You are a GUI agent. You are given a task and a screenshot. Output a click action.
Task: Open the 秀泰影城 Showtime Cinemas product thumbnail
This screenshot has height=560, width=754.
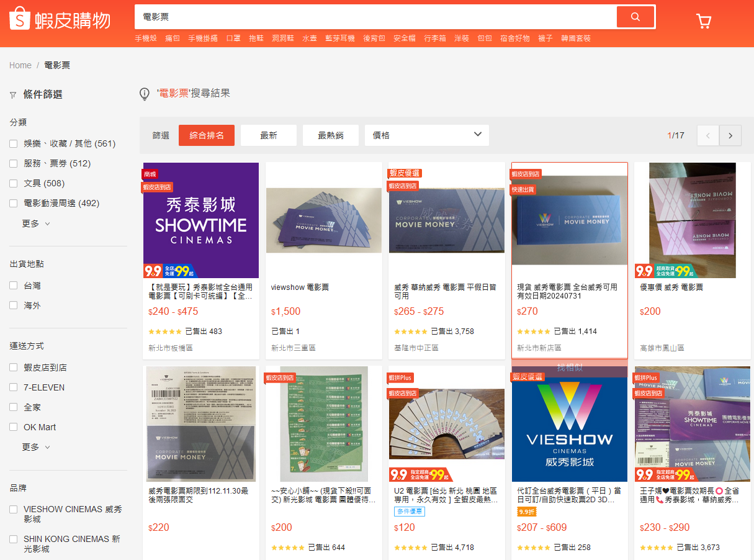click(201, 220)
